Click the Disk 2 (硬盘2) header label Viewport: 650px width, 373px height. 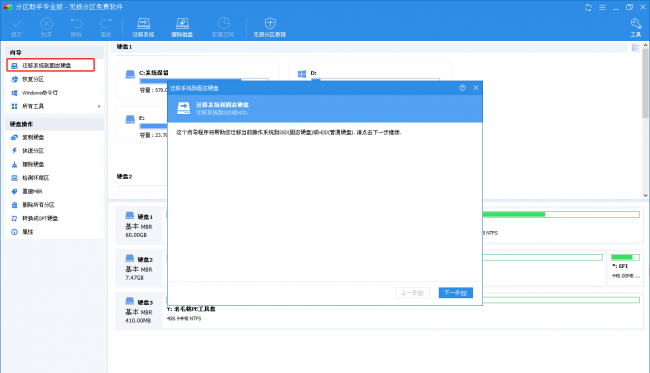tap(124, 177)
